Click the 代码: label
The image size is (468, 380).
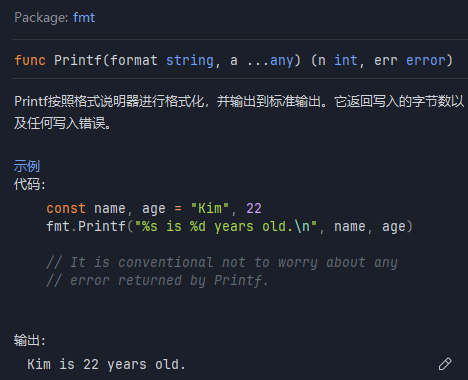29,184
